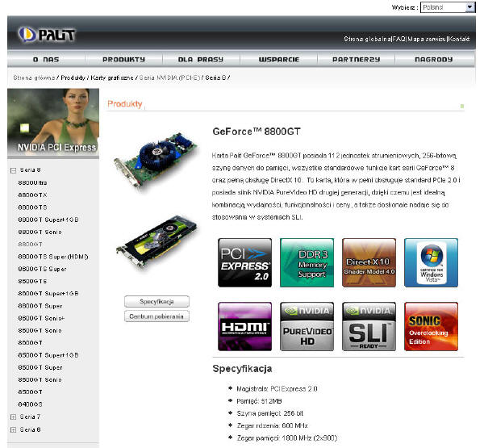Click the Zegar rdzenia: 600 MHz line
Image resolution: width=484 pixels, height=448 pixels.
click(272, 425)
